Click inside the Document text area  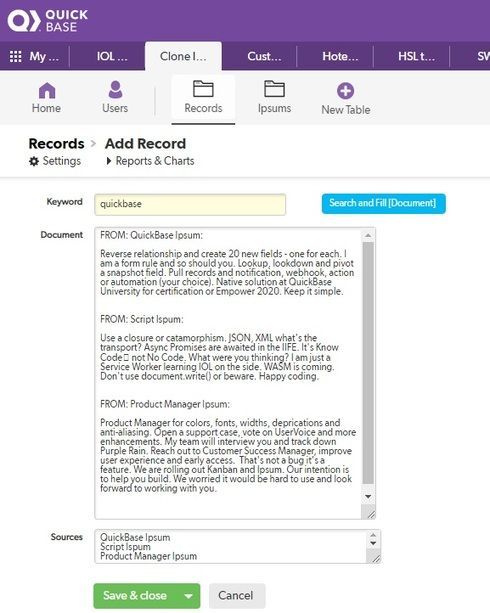click(x=228, y=373)
